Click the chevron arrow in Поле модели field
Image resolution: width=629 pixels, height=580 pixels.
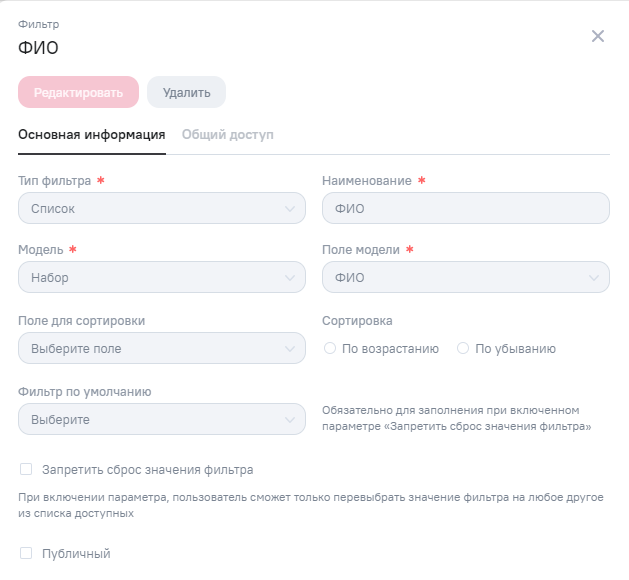click(594, 278)
